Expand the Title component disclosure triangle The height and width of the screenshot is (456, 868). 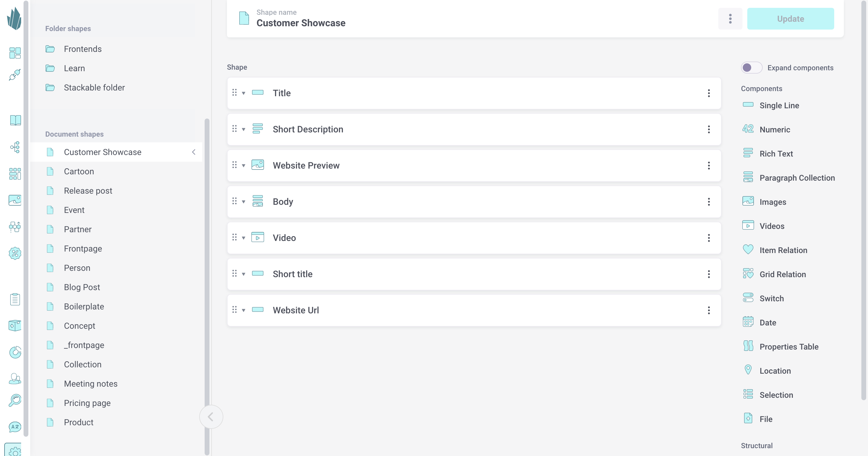(x=243, y=93)
